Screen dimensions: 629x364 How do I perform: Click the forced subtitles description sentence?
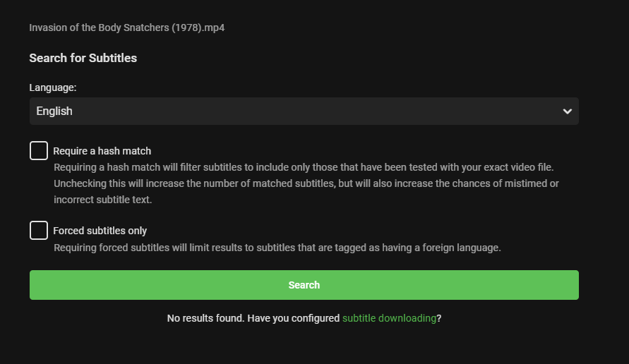pos(277,248)
